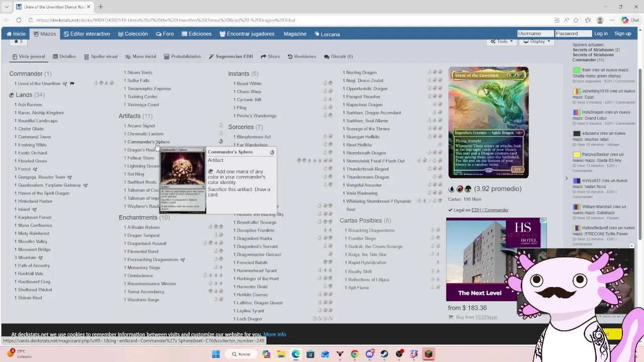Open the Spoiler visual tab

pos(101,56)
